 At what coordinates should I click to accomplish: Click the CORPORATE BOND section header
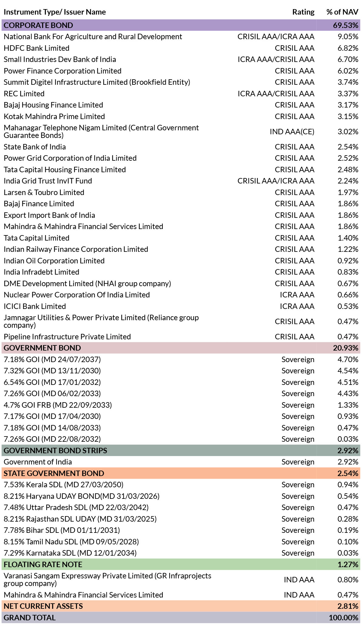pyautogui.click(x=181, y=25)
